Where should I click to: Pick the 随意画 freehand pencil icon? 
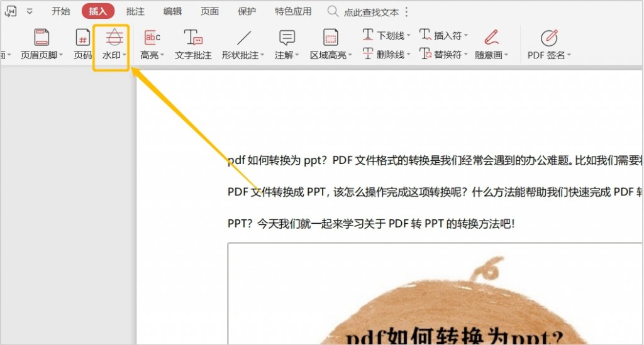point(491,37)
